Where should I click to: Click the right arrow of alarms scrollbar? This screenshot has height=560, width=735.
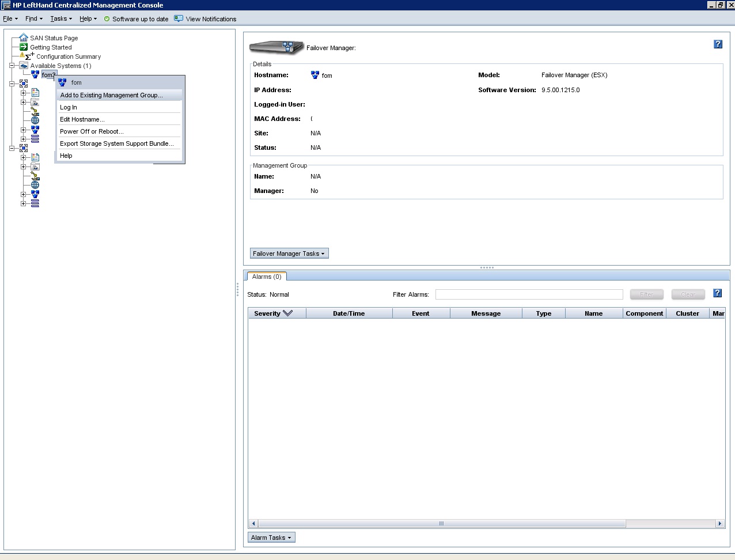click(x=719, y=524)
